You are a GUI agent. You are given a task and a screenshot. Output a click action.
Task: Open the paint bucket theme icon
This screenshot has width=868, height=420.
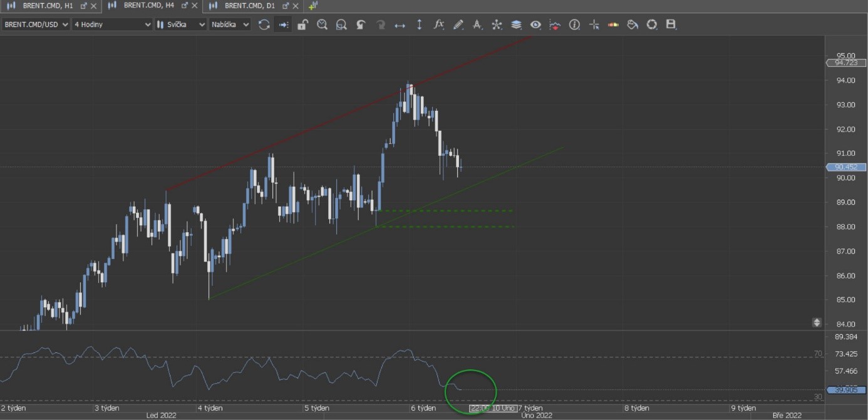pyautogui.click(x=633, y=24)
